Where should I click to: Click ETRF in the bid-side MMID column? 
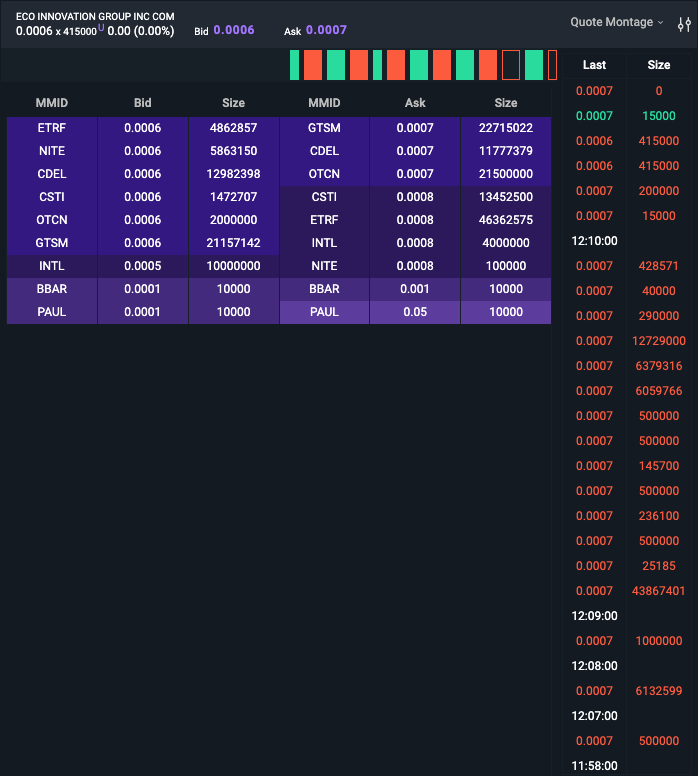point(52,128)
